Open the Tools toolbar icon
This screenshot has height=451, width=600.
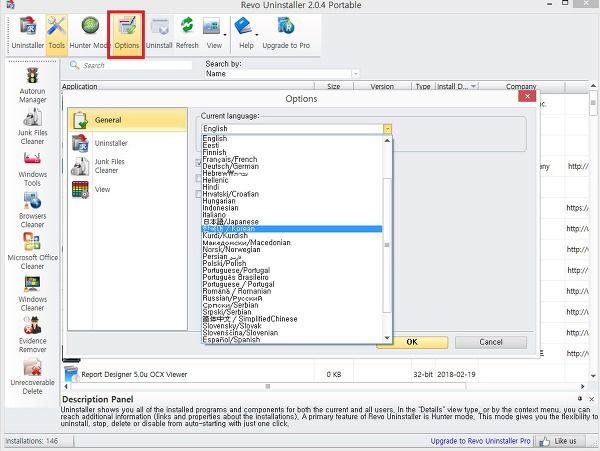click(56, 34)
